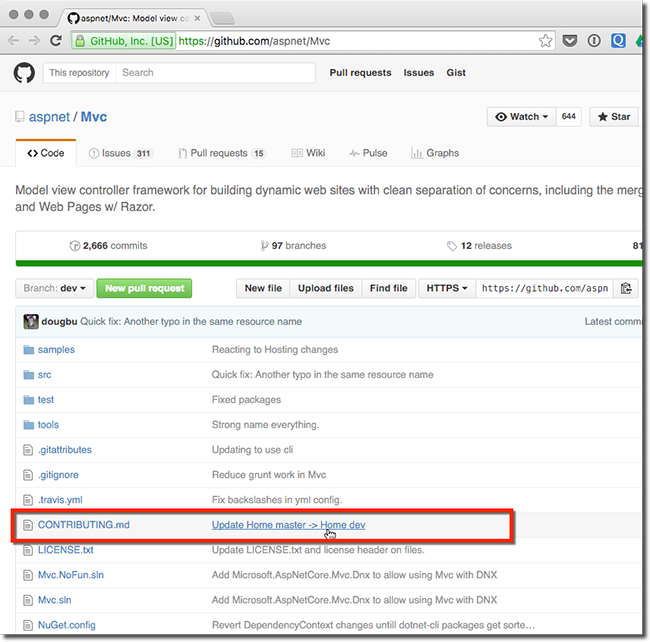The image size is (650, 642).
Task: Open the Pull requests tab
Action: (x=221, y=153)
